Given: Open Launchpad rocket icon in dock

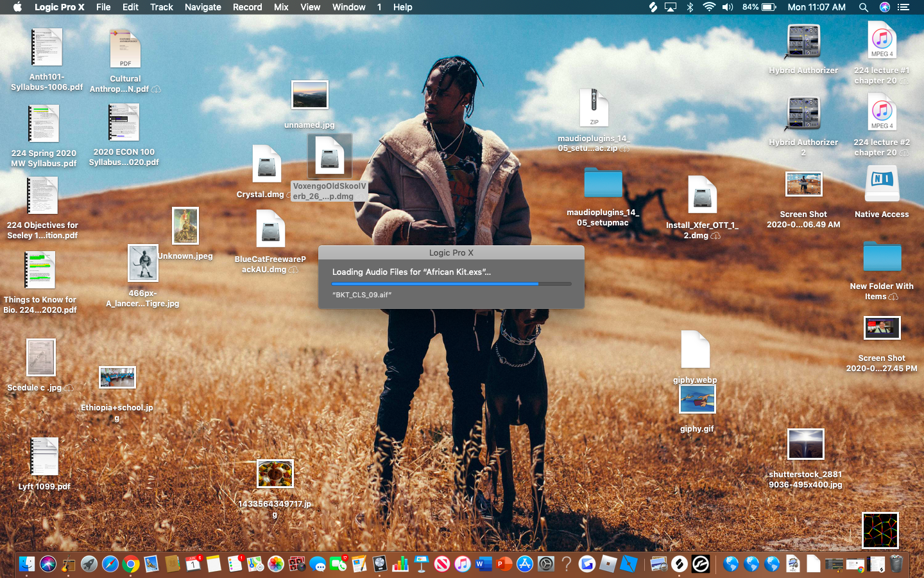Looking at the screenshot, I should pyautogui.click(x=89, y=564).
